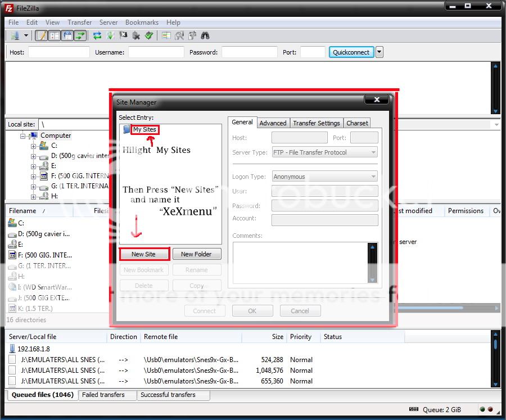Expand the C: drive tree node
The image size is (506, 420).
[33, 146]
